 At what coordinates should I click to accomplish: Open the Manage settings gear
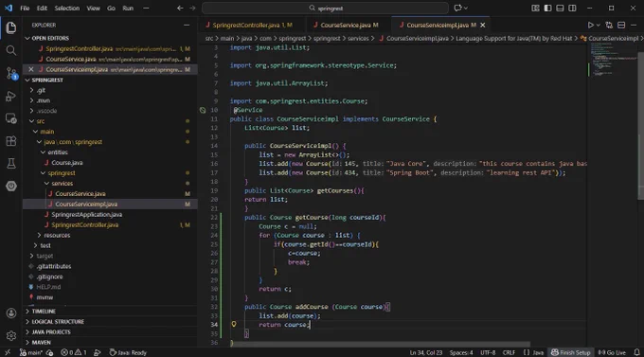click(x=11, y=335)
